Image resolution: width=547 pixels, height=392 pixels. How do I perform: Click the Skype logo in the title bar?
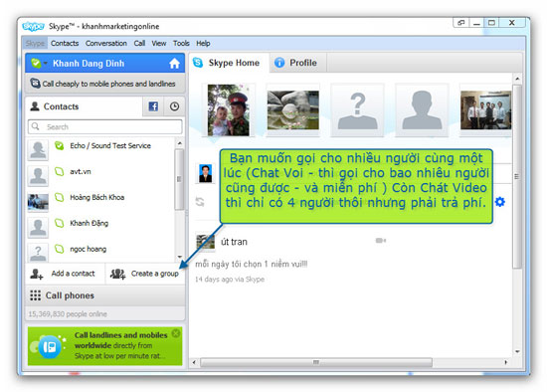pos(33,26)
